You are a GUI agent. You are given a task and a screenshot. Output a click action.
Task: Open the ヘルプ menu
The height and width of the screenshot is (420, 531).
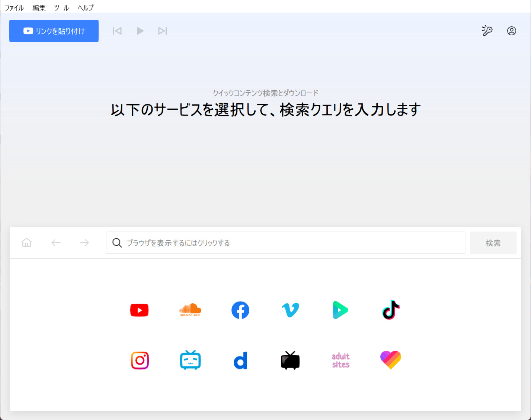pyautogui.click(x=86, y=8)
